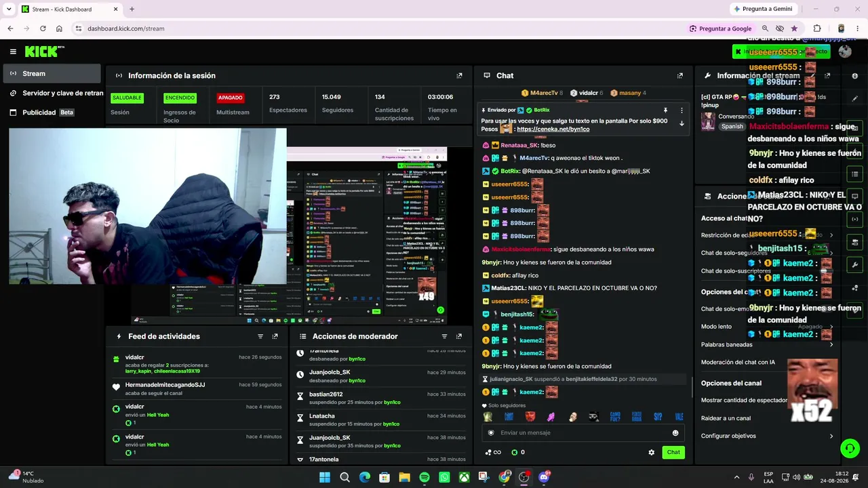Open chat settings gear
868x488 pixels.
pos(651,452)
